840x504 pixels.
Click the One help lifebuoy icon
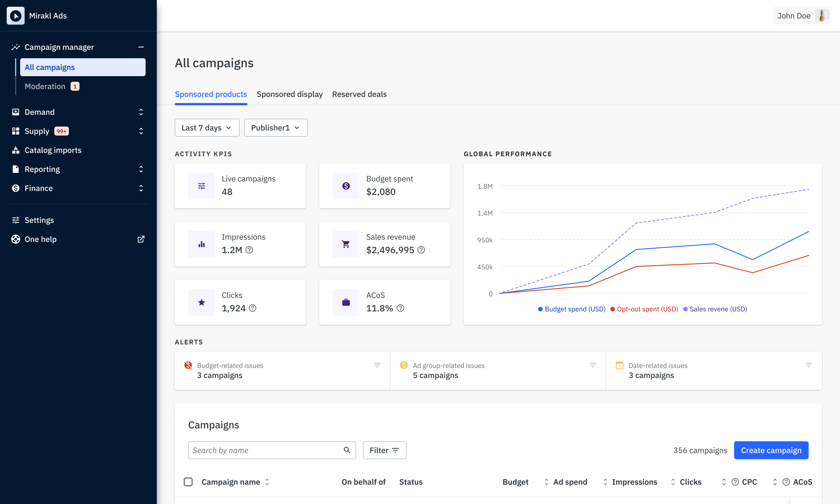tap(16, 239)
